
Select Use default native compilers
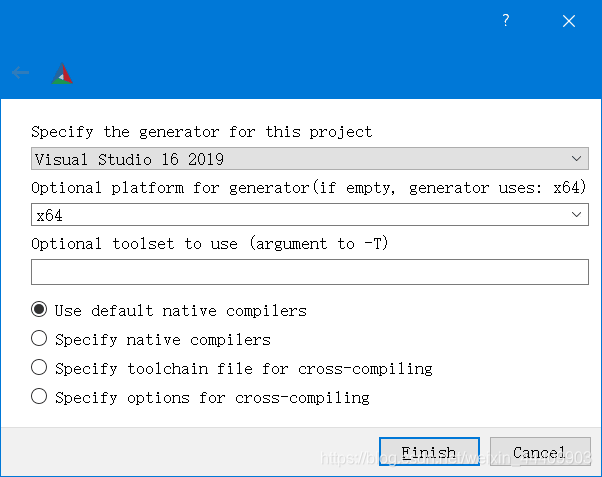point(40,310)
